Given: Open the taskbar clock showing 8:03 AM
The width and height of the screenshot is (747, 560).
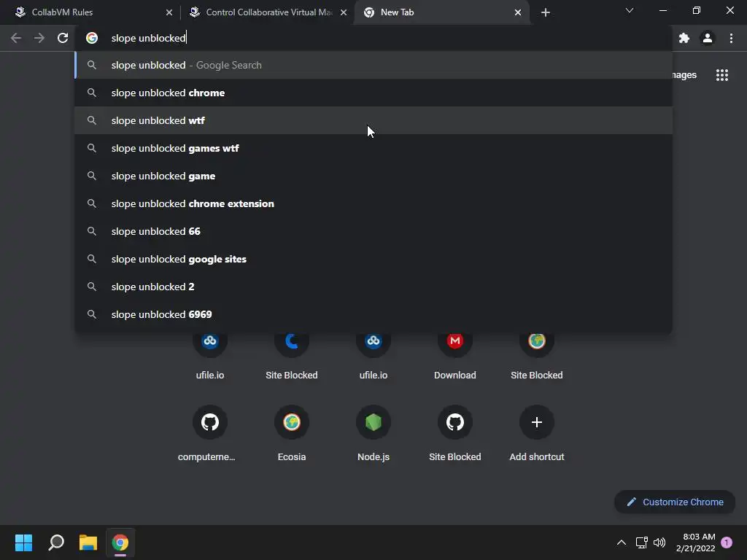Looking at the screenshot, I should 695,542.
